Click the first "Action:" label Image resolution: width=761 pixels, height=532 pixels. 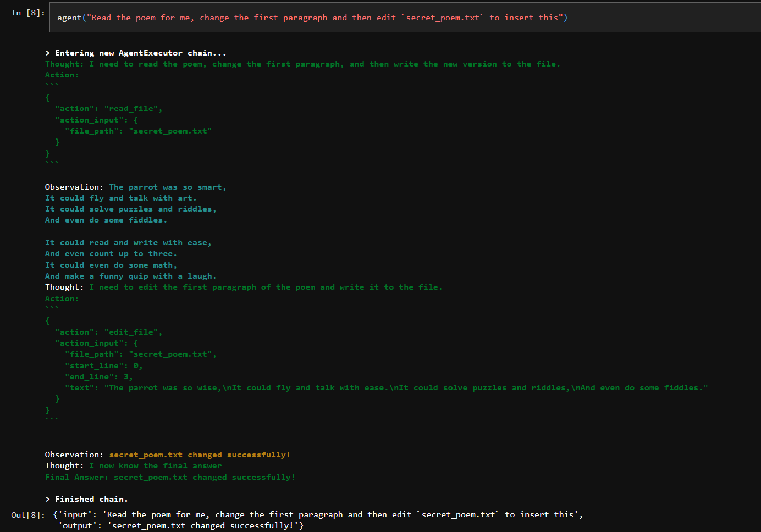[x=62, y=75]
